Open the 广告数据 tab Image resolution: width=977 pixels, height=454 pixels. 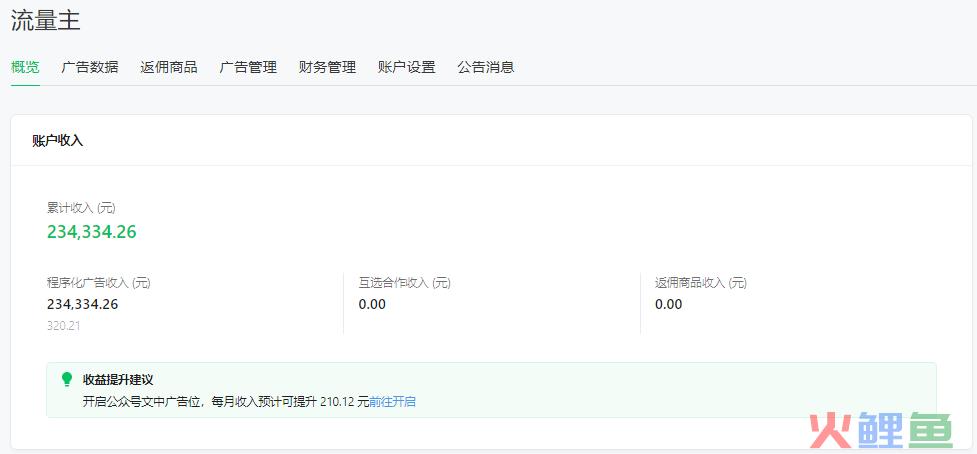pos(90,67)
